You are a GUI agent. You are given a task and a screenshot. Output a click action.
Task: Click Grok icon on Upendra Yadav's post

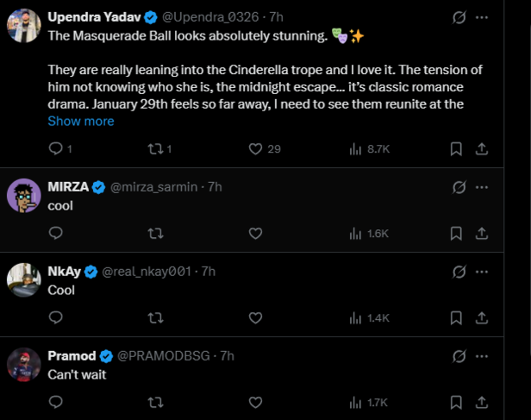click(460, 17)
